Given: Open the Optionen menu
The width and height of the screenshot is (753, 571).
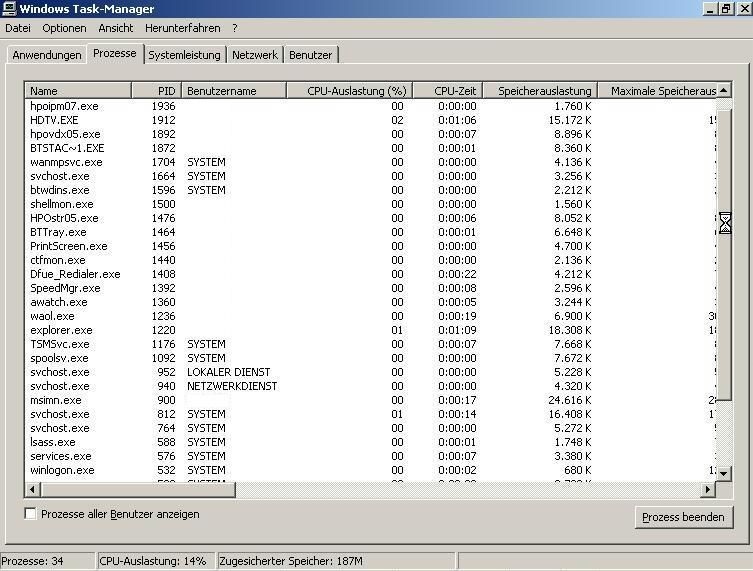Looking at the screenshot, I should [64, 28].
